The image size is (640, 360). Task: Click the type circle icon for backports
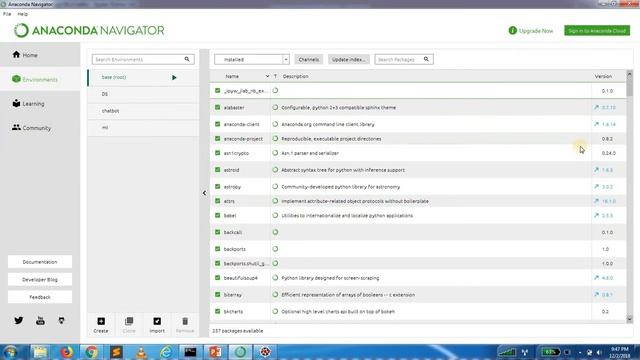pyautogui.click(x=275, y=249)
